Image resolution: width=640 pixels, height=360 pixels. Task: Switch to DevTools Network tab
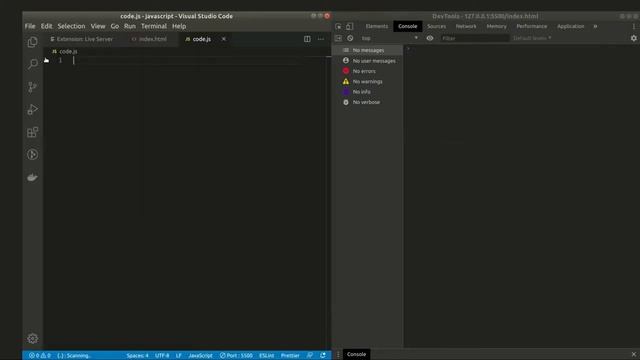[466, 26]
